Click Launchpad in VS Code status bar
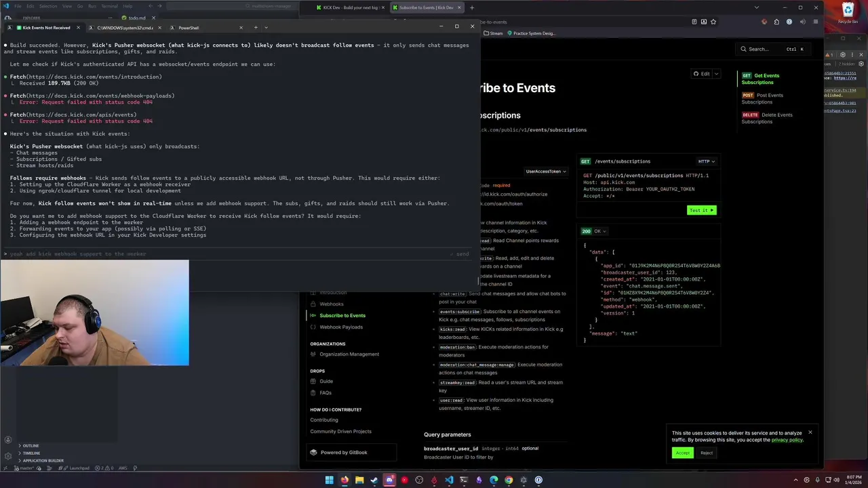This screenshot has width=868, height=488. 77,468
